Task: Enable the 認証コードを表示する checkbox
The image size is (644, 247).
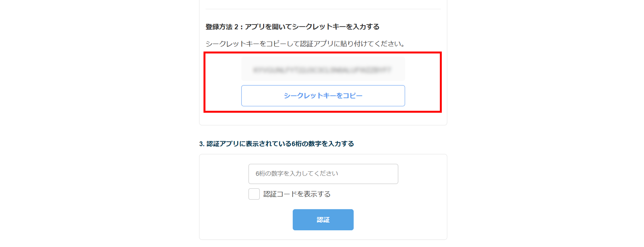Action: (x=254, y=194)
